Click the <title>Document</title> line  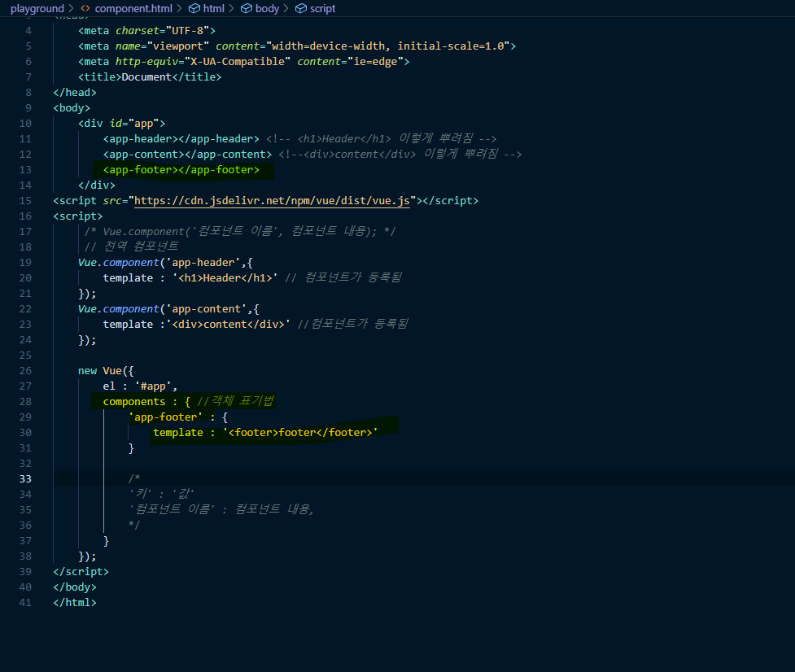pos(150,77)
